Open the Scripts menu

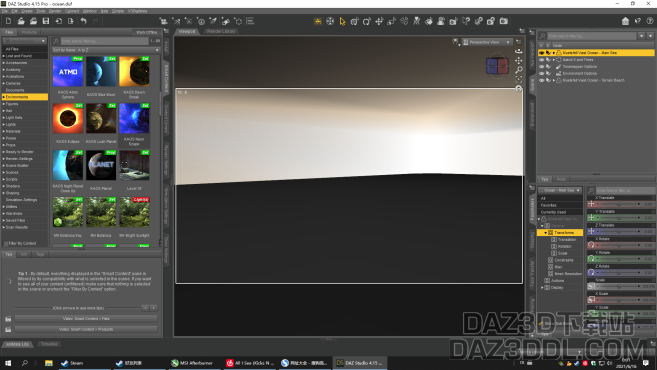pyautogui.click(x=118, y=11)
